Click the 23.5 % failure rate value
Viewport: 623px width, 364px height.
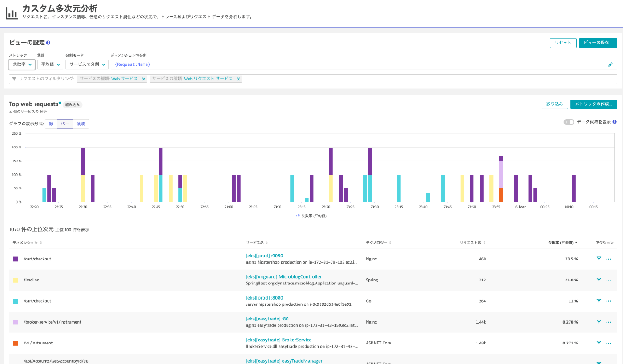coord(571,259)
